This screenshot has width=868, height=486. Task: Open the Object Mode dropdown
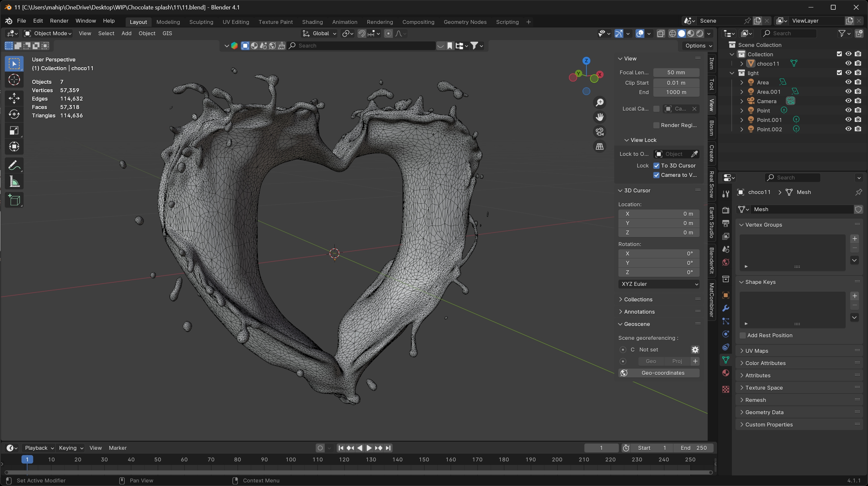[x=48, y=33]
